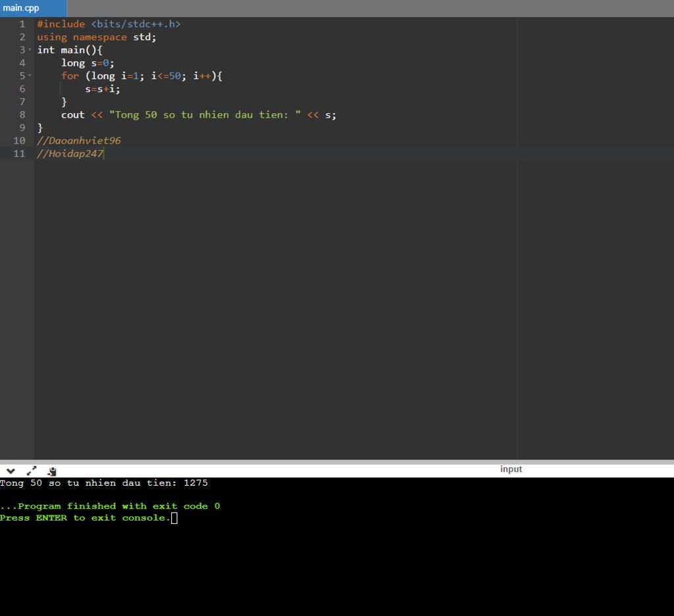Screen dimensions: 674x616
Task: Expand console to full screen via arrows icon
Action: tap(32, 471)
